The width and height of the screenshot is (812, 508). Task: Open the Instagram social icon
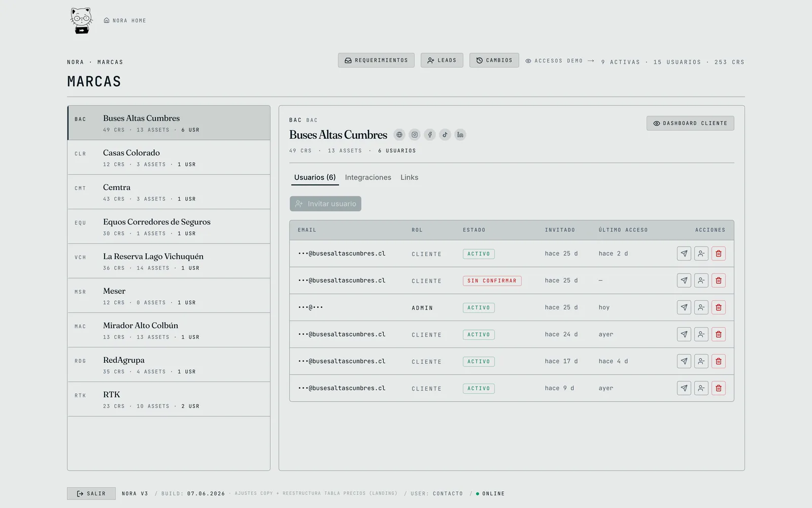pos(415,135)
